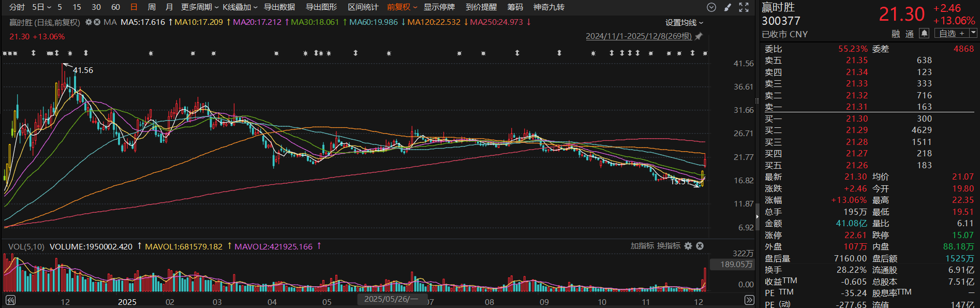Click the MA250:24.973 value label

click(x=497, y=22)
